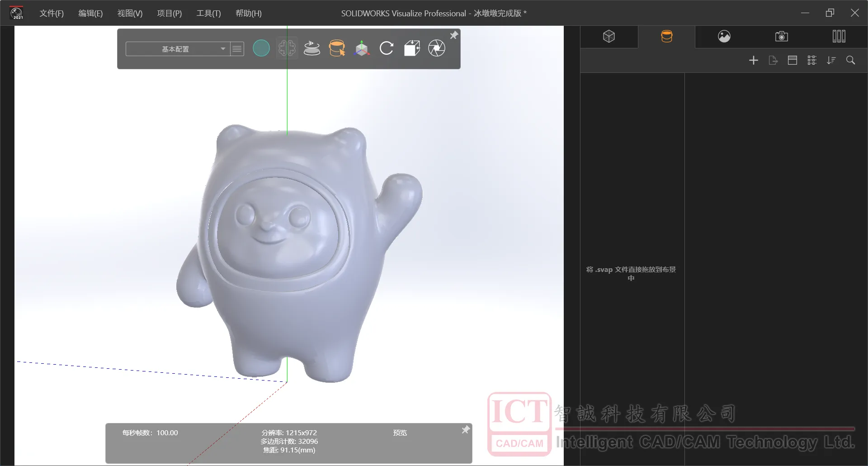This screenshot has height=466, width=868.
Task: Close the Visualize window
Action: click(854, 13)
